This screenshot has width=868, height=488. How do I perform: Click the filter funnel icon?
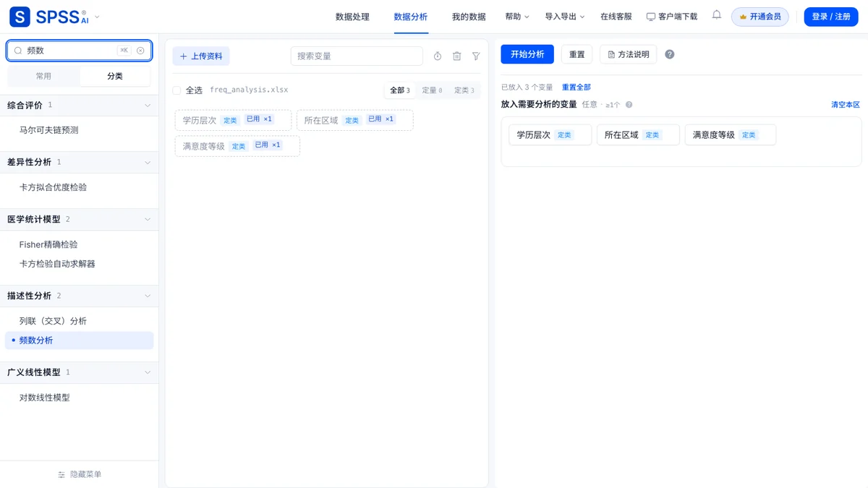tap(476, 56)
